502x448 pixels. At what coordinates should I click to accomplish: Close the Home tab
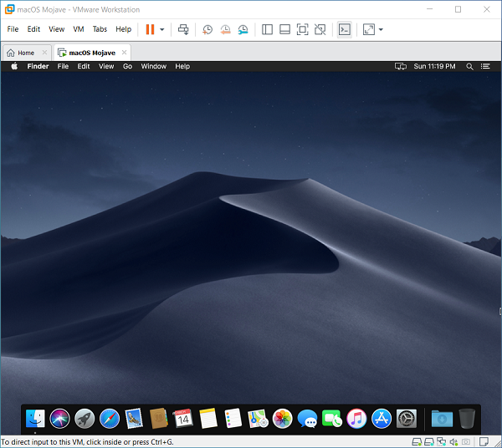point(44,53)
